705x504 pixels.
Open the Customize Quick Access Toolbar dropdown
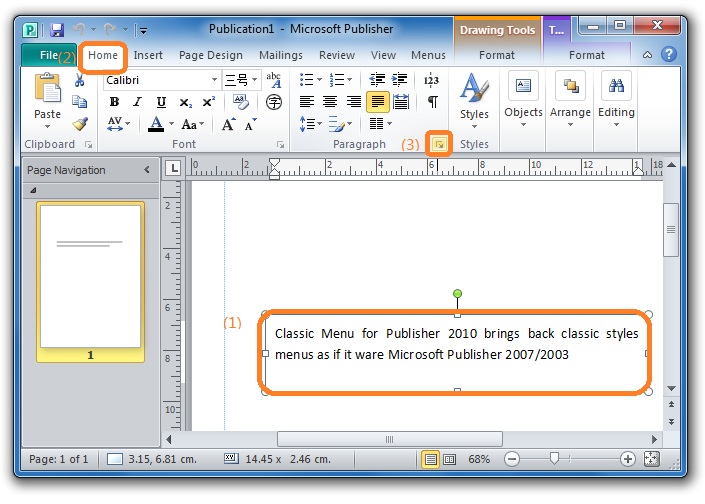click(143, 31)
